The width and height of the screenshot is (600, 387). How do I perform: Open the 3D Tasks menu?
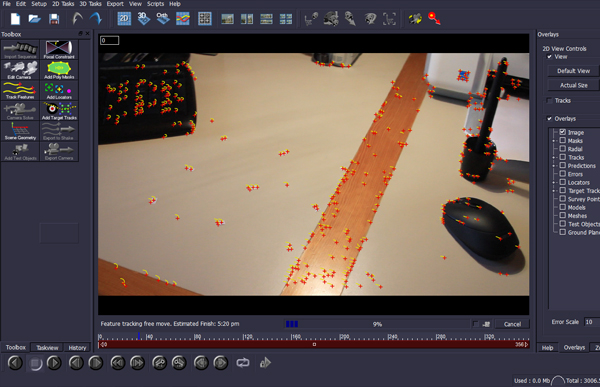90,4
